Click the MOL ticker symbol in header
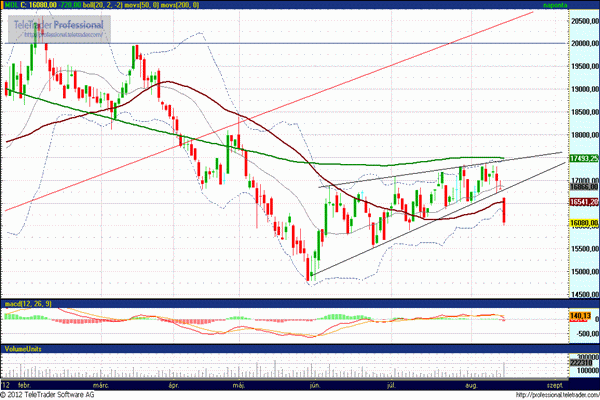Screen dimensions: 600x400 point(11,5)
